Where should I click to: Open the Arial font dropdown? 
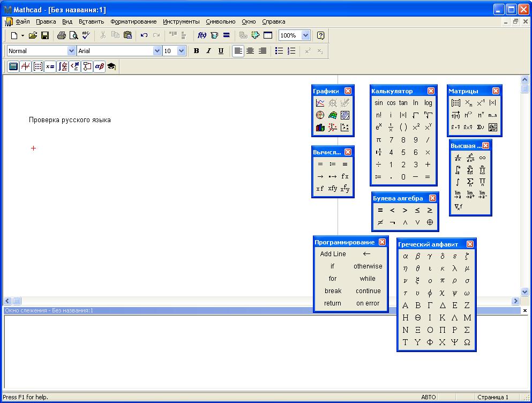pyautogui.click(x=156, y=51)
